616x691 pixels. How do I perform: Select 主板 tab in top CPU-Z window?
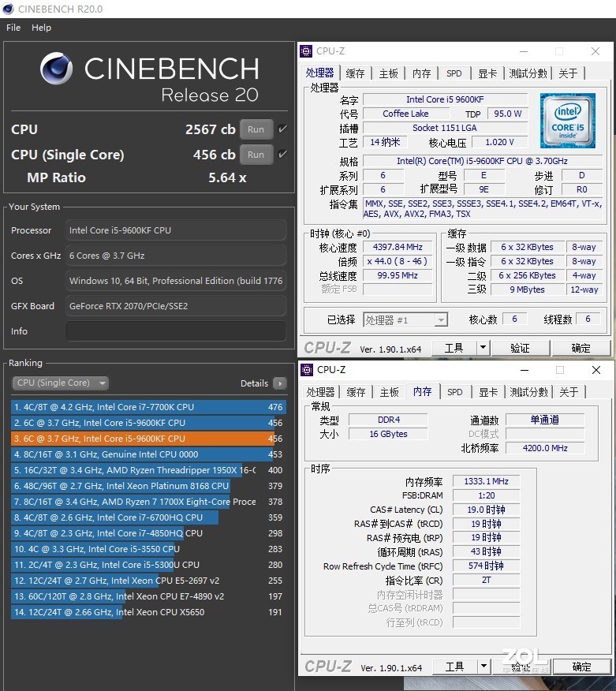tap(389, 73)
